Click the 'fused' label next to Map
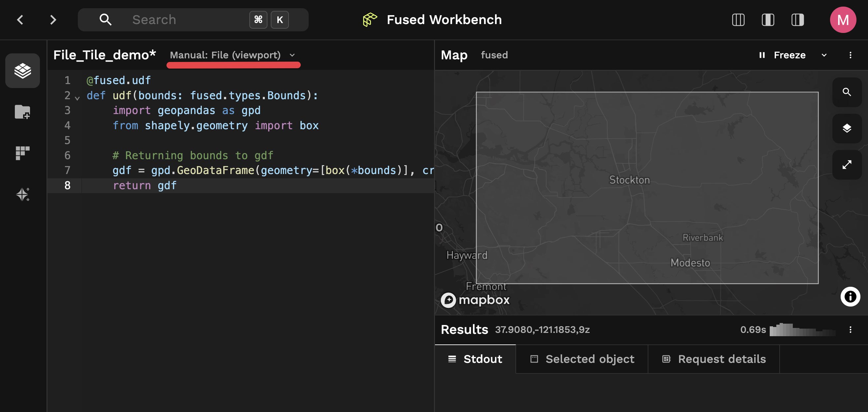The width and height of the screenshot is (868, 412). [x=494, y=55]
